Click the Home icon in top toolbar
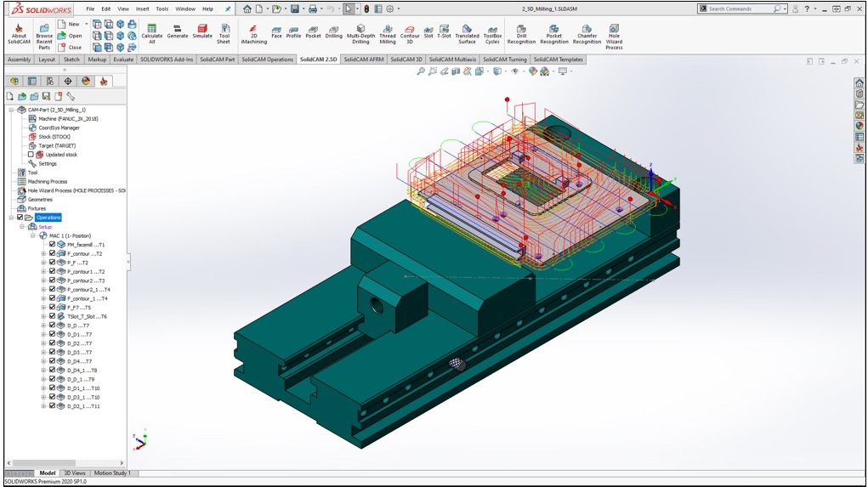This screenshot has height=487, width=868. click(247, 8)
